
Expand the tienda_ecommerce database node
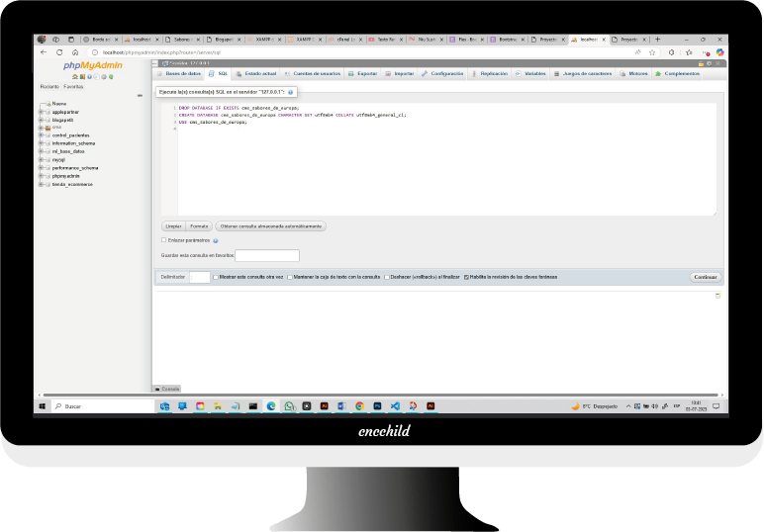(x=41, y=183)
